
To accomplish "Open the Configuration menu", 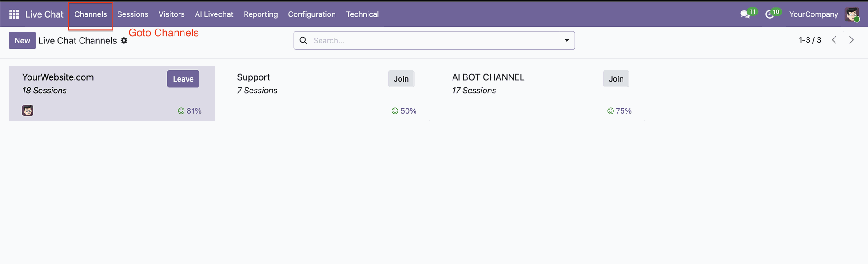I will click(311, 14).
